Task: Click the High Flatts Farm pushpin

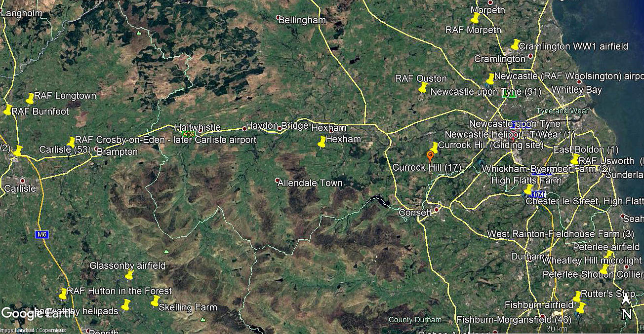Action: click(x=528, y=189)
